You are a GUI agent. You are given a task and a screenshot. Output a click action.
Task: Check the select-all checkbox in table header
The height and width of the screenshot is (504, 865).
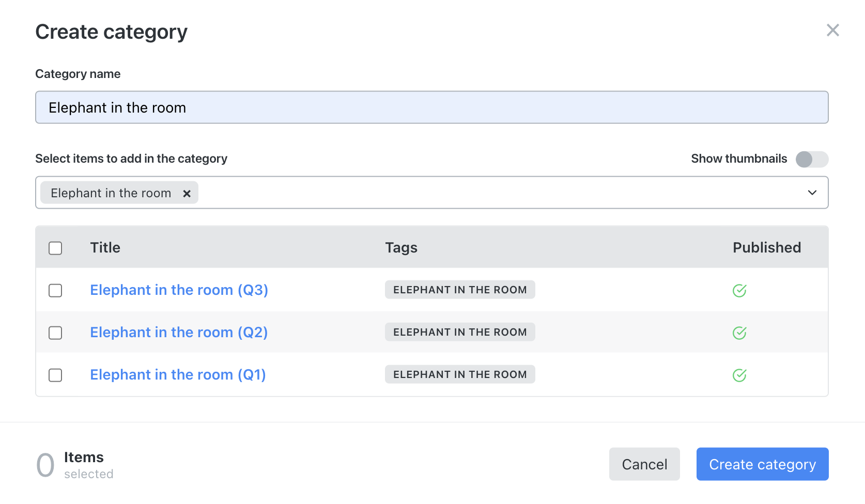[55, 248]
